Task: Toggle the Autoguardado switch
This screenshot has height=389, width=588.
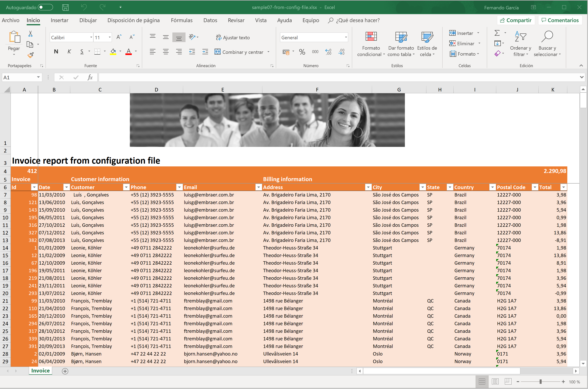Action: pyautogui.click(x=45, y=7)
